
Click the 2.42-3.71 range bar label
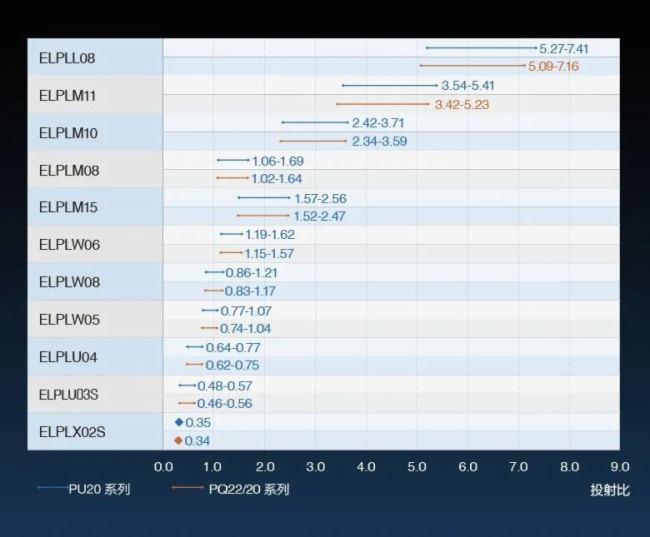(x=378, y=123)
